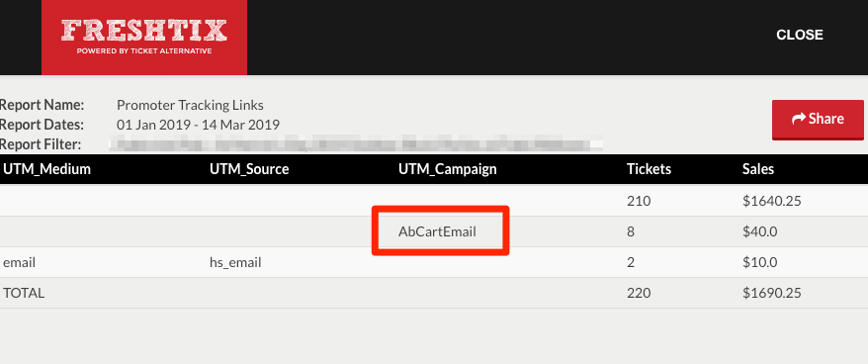This screenshot has height=364, width=868.
Task: Click the Freshtix logo
Action: coord(144,38)
